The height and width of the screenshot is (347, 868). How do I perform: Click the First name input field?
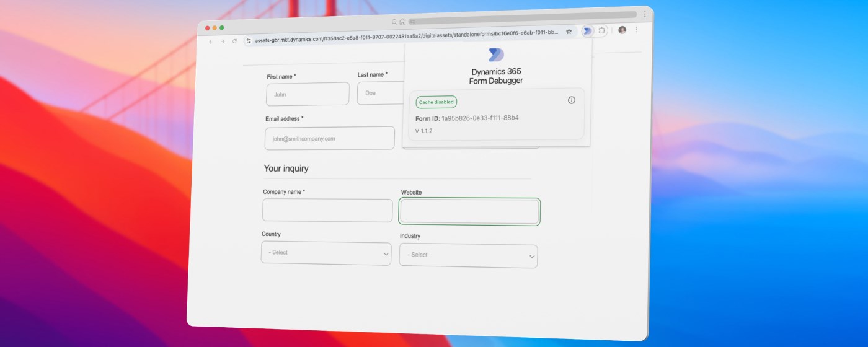(308, 94)
